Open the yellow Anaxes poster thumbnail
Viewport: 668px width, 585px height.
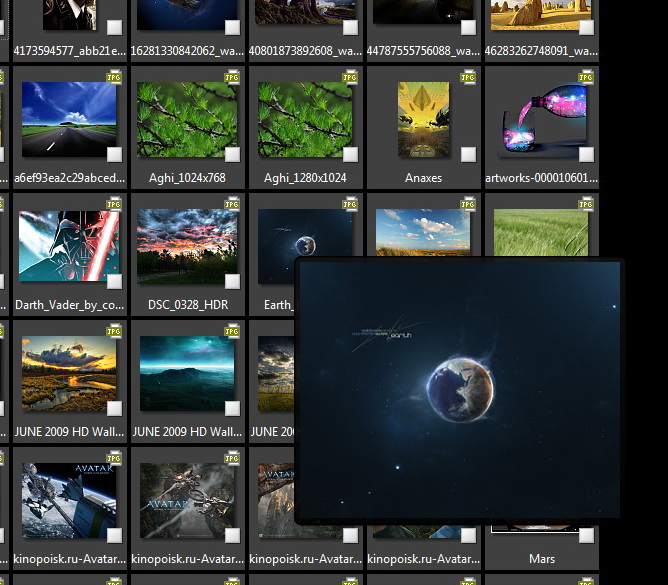[423, 119]
